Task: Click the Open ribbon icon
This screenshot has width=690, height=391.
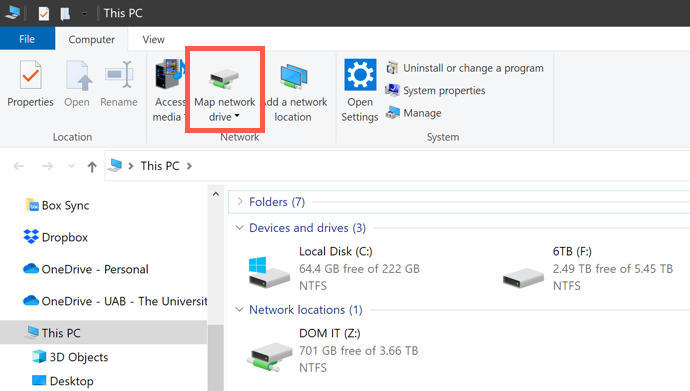Action: click(78, 75)
